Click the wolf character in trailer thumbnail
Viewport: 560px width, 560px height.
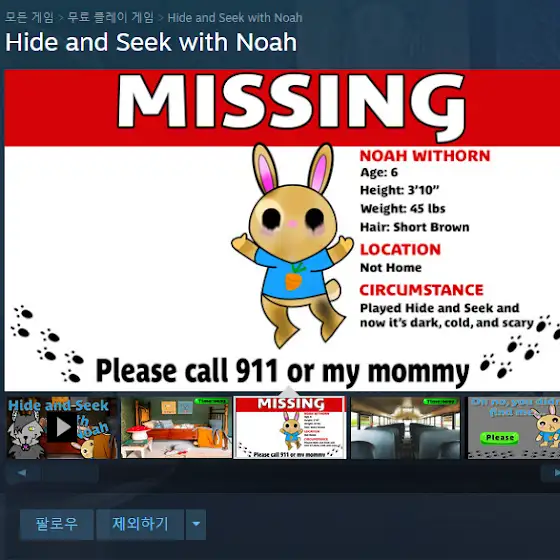click(26, 436)
